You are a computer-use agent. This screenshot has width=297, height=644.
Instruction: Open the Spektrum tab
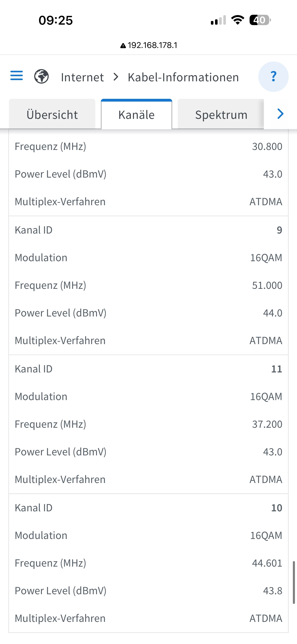(221, 114)
